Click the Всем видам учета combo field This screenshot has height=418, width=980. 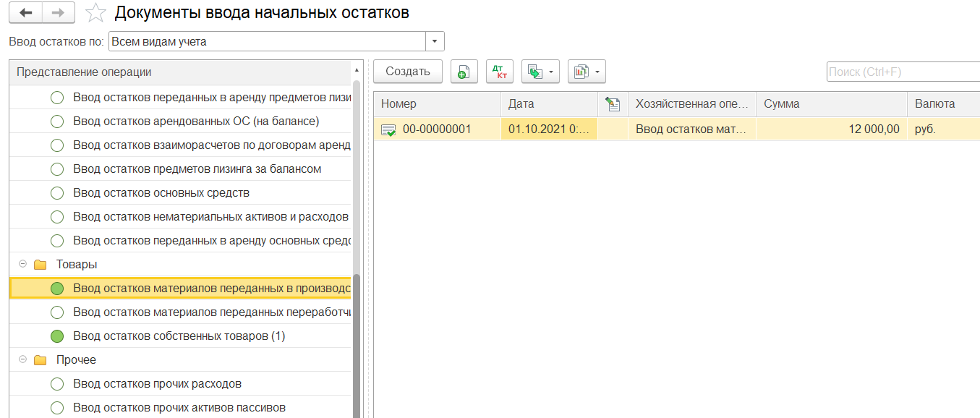tap(268, 41)
